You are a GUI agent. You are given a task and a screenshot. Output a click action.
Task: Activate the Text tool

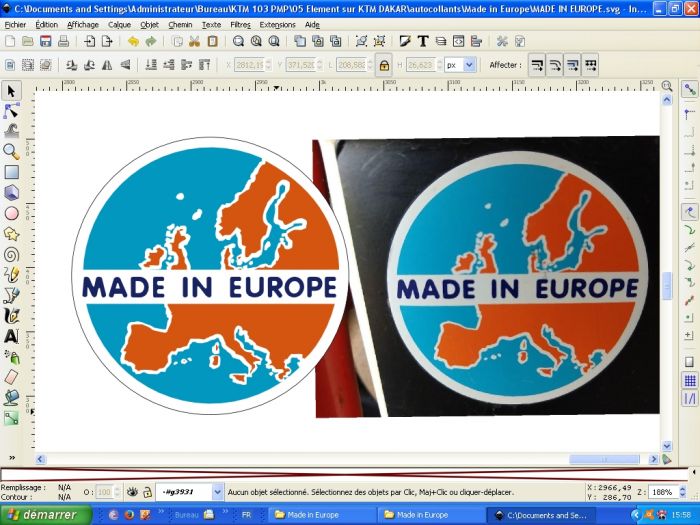click(11, 336)
